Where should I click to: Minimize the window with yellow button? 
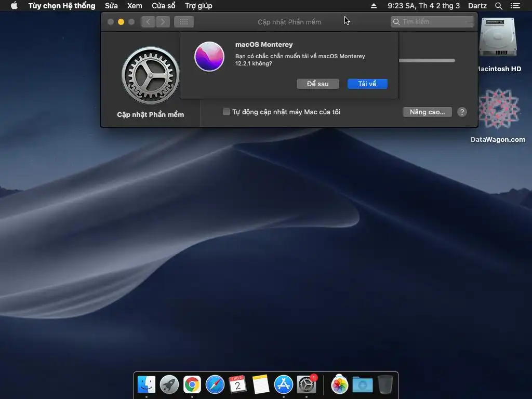pos(121,22)
